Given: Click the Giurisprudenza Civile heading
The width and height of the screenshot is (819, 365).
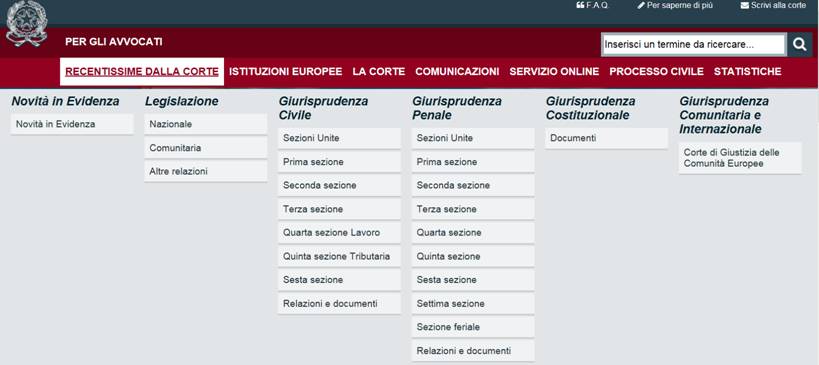Looking at the screenshot, I should 323,108.
